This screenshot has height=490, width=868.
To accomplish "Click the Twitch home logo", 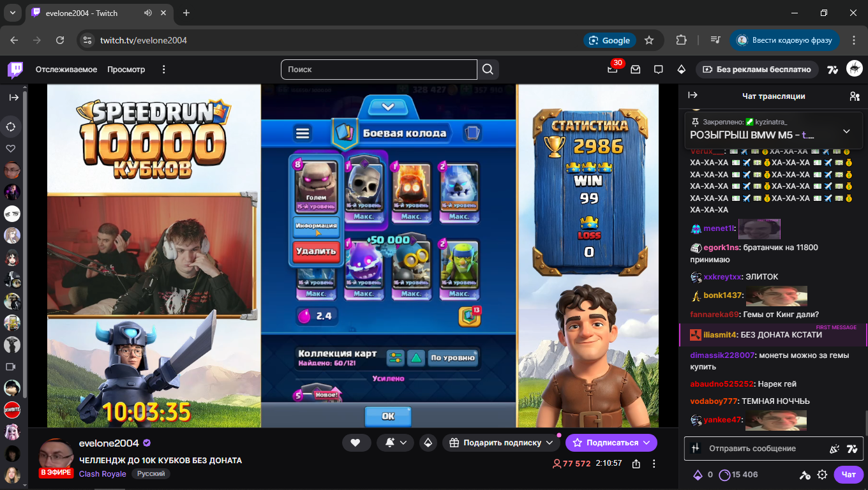I will point(15,70).
